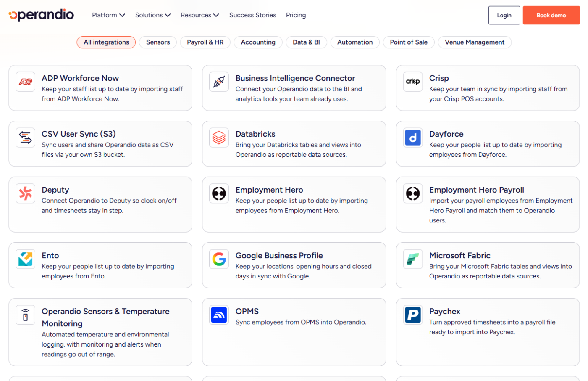This screenshot has width=588, height=381.
Task: Filter by Venue Management category
Action: (x=475, y=42)
